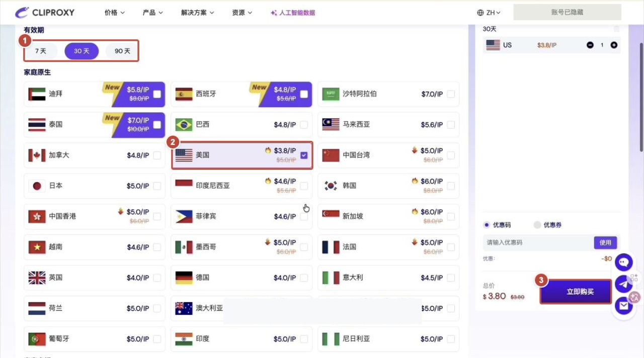Screen dimensions: 644x358
Task: Uncheck the 美国 checkbox
Action: [304, 155]
